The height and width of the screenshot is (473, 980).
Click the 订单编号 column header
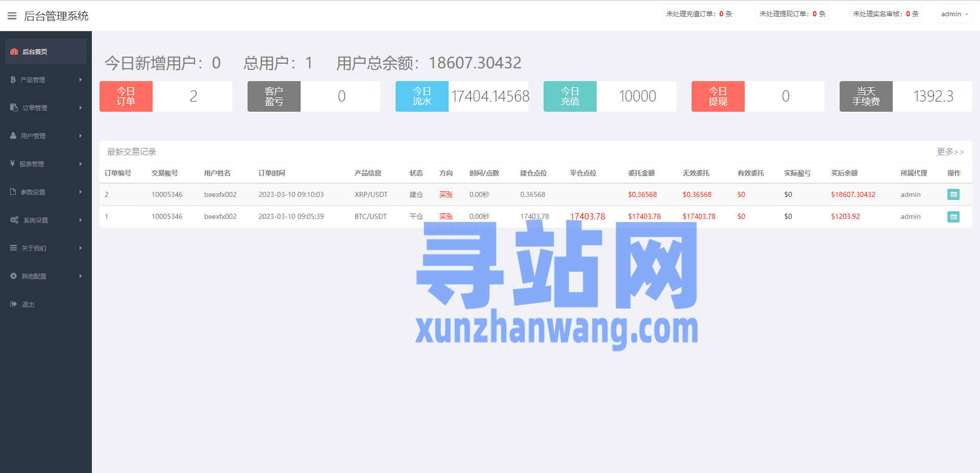(118, 173)
